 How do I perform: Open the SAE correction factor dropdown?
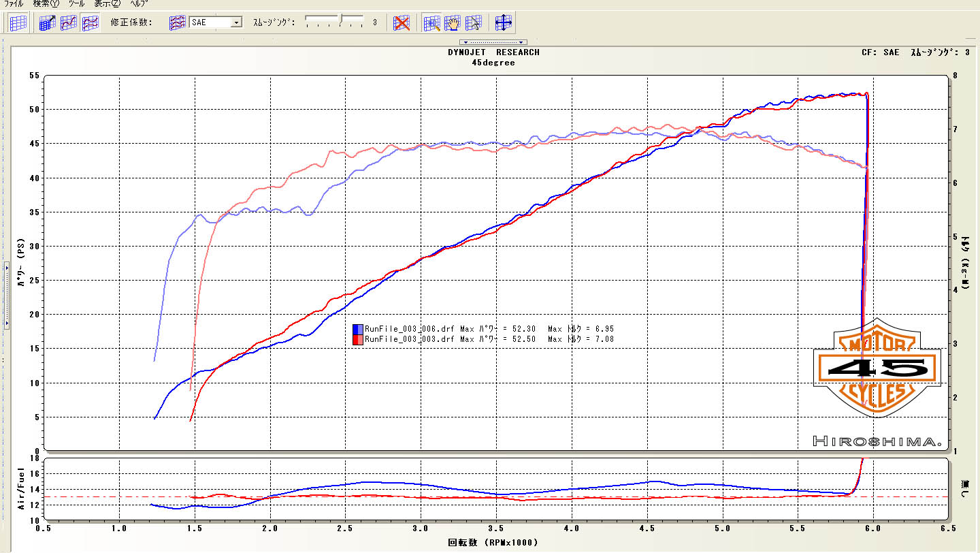pyautogui.click(x=236, y=22)
